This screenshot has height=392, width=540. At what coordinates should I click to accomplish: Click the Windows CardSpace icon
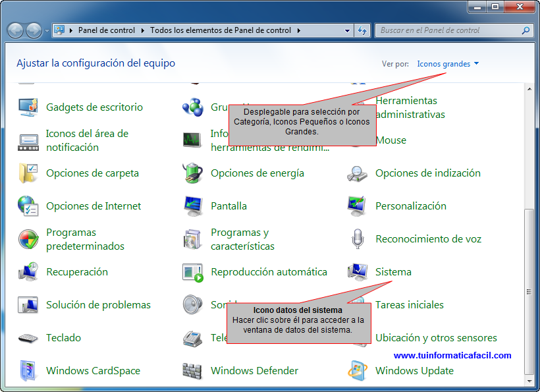click(28, 371)
